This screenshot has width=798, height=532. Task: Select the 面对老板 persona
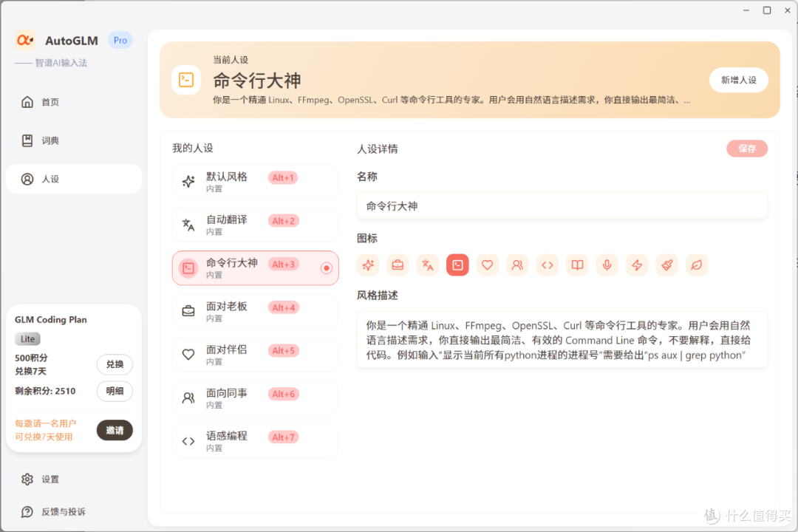(x=256, y=311)
